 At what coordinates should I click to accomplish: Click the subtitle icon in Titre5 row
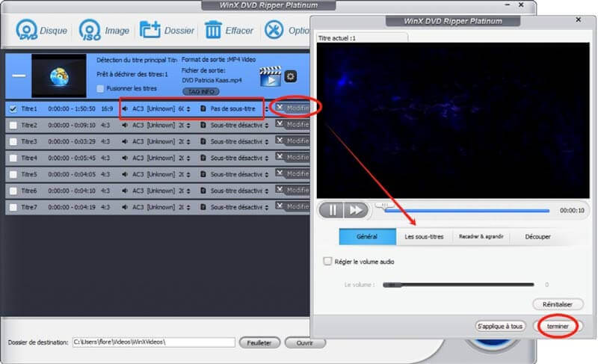pyautogui.click(x=203, y=174)
